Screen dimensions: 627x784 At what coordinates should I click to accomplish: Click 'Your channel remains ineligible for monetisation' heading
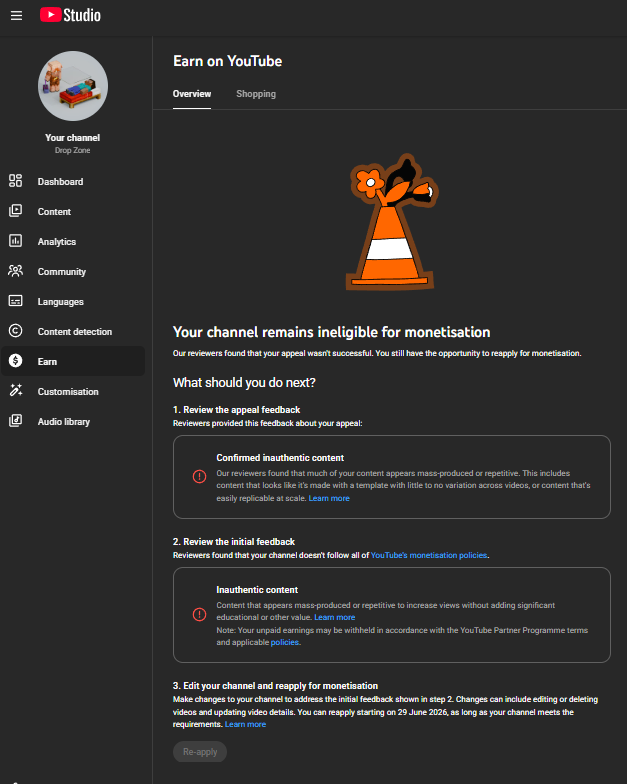point(332,332)
